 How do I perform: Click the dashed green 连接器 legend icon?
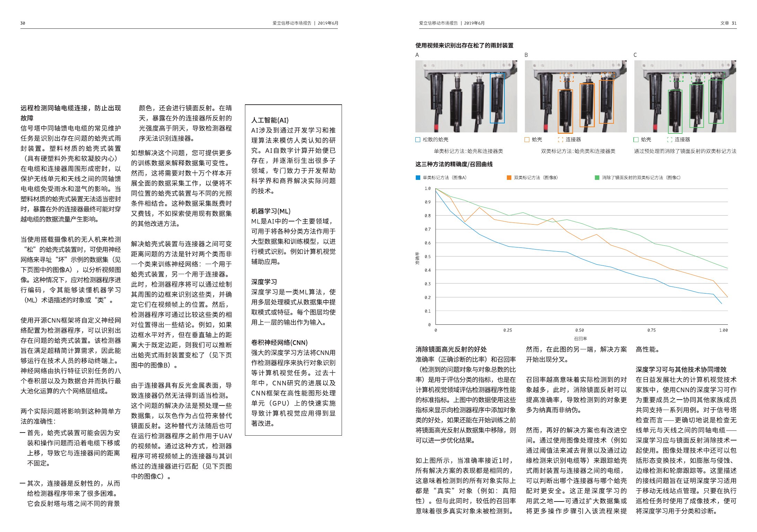point(670,140)
